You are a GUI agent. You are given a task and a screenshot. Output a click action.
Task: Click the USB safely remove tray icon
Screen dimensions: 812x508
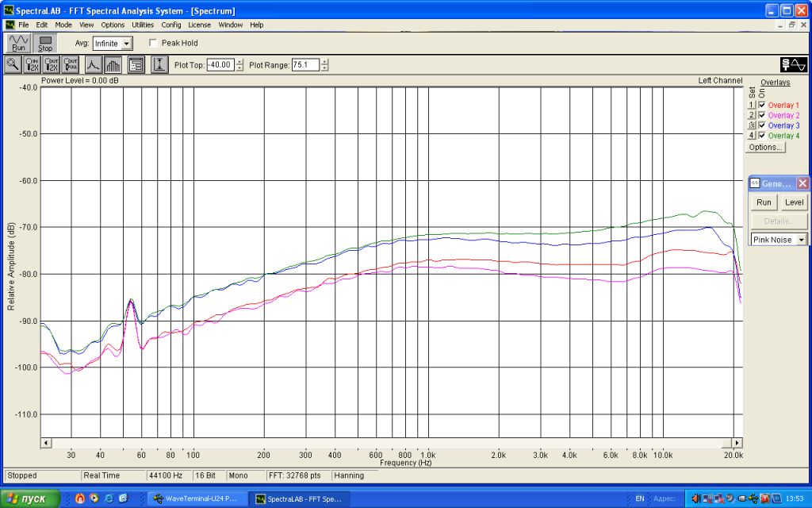[753, 498]
